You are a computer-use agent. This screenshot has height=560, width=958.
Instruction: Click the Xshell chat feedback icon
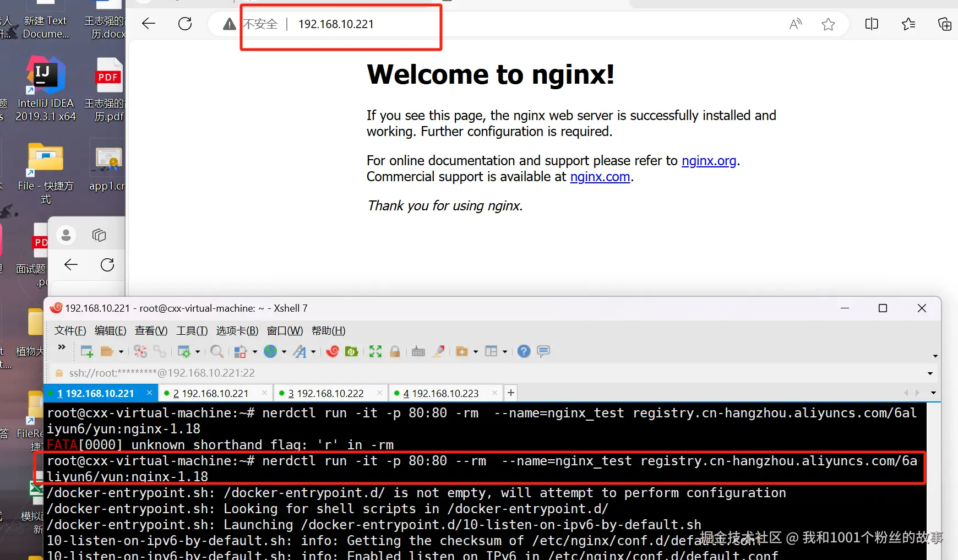(543, 351)
